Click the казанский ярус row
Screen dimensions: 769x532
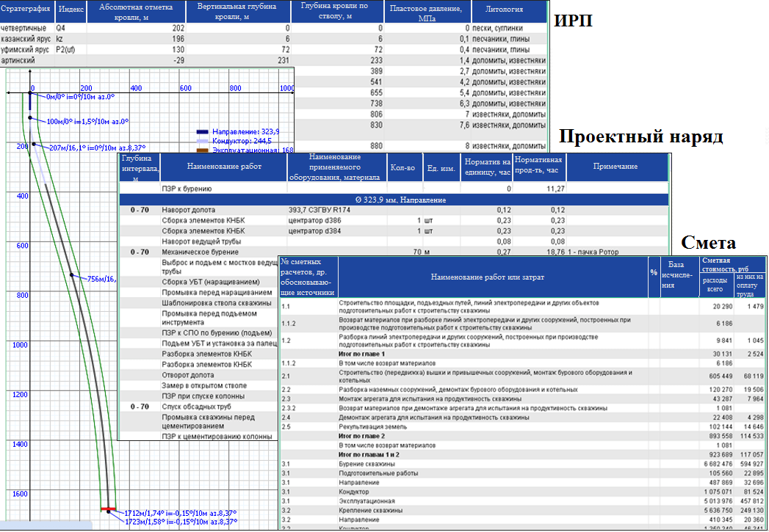pyautogui.click(x=273, y=39)
